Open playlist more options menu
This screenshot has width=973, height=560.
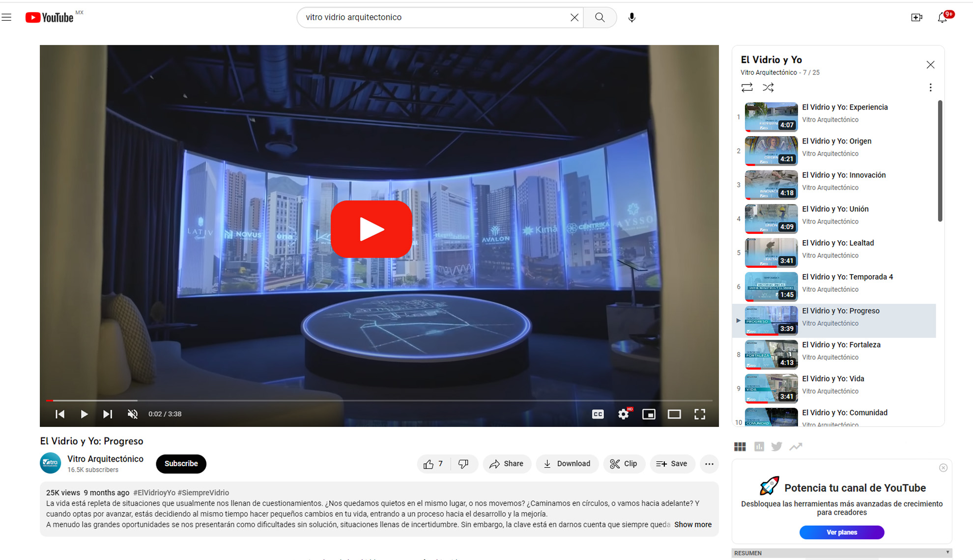(x=930, y=87)
